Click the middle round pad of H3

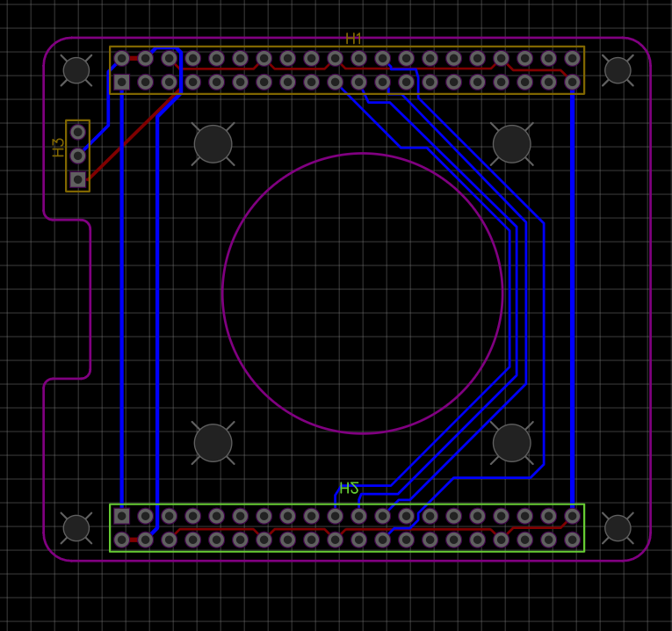point(77,156)
